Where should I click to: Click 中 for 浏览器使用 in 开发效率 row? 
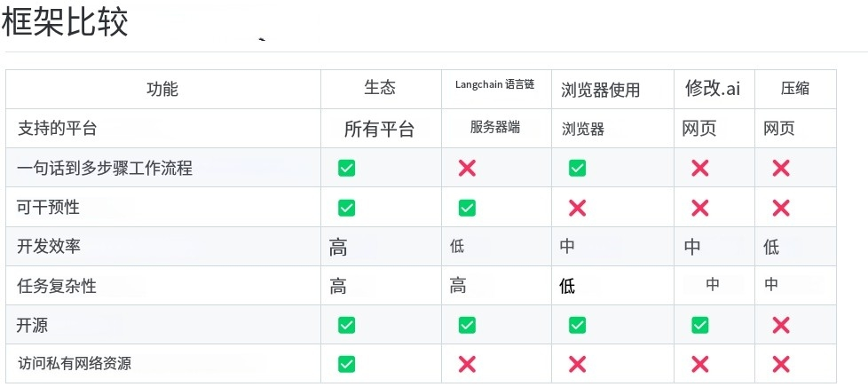point(567,246)
